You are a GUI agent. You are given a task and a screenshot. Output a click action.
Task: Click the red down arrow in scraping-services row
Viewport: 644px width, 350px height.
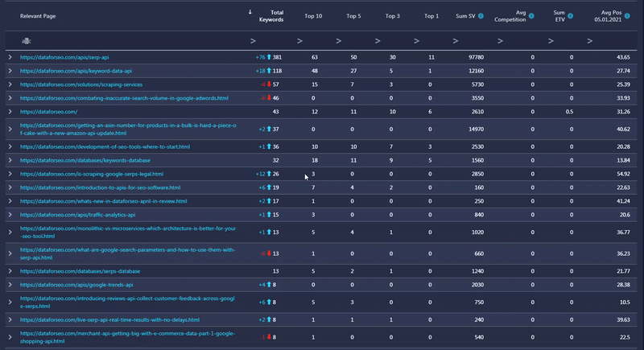[269, 84]
